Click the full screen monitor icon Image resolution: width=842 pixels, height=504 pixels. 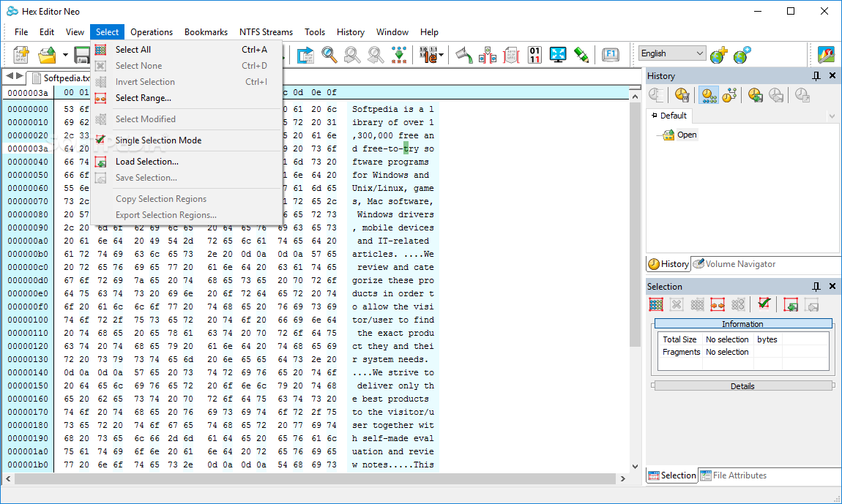558,55
